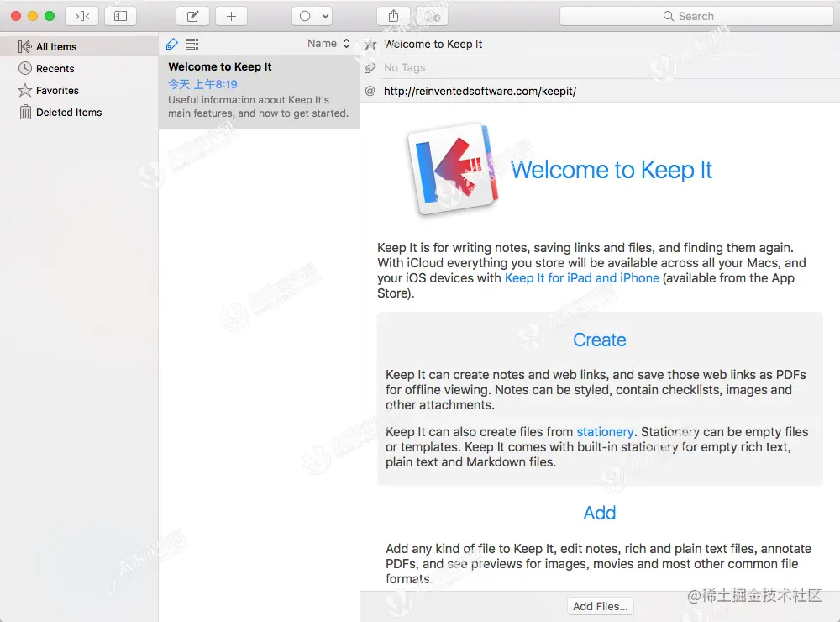840x622 pixels.
Task: Click the circle label button in toolbar
Action: coord(305,16)
